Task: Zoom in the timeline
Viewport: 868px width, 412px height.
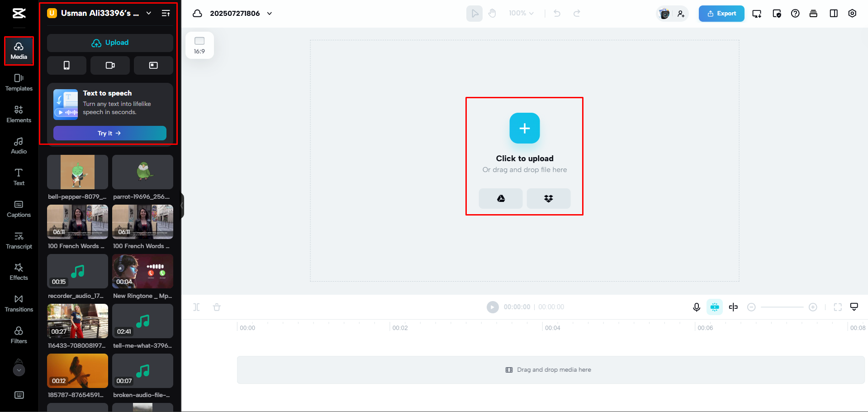Action: click(x=813, y=307)
